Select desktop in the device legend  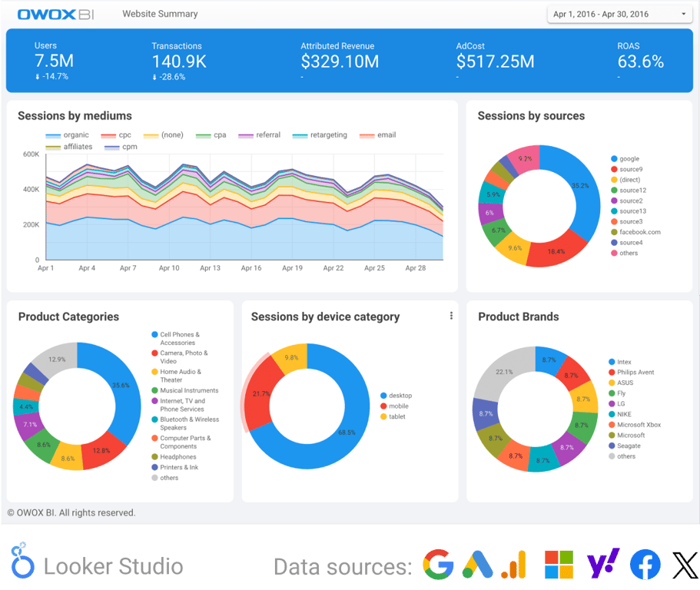tap(396, 396)
